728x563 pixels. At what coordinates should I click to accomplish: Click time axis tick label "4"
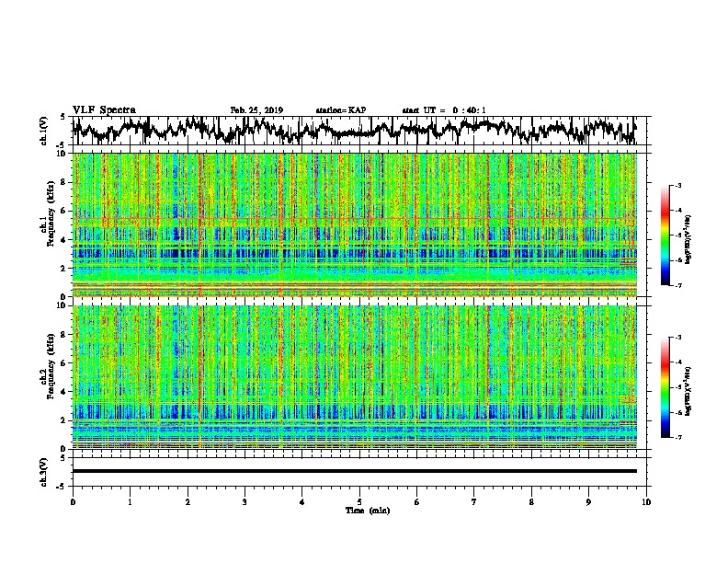pos(302,502)
